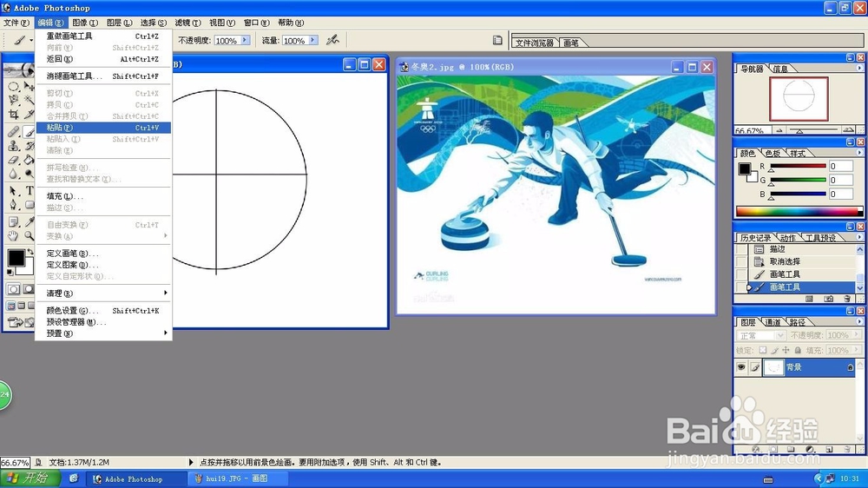
Task: Click adjustment layer icon in Layers panel
Action: [x=810, y=449]
